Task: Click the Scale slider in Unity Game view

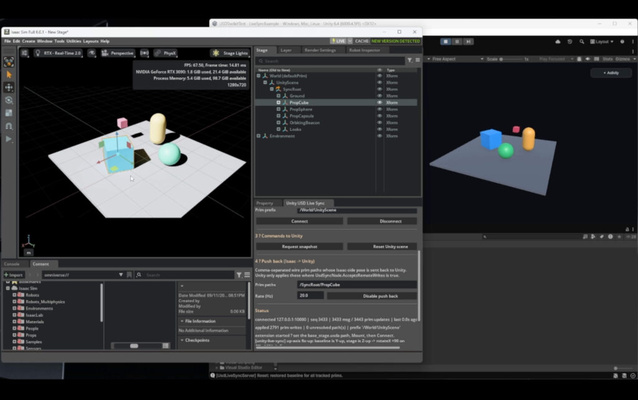Action: [512, 59]
